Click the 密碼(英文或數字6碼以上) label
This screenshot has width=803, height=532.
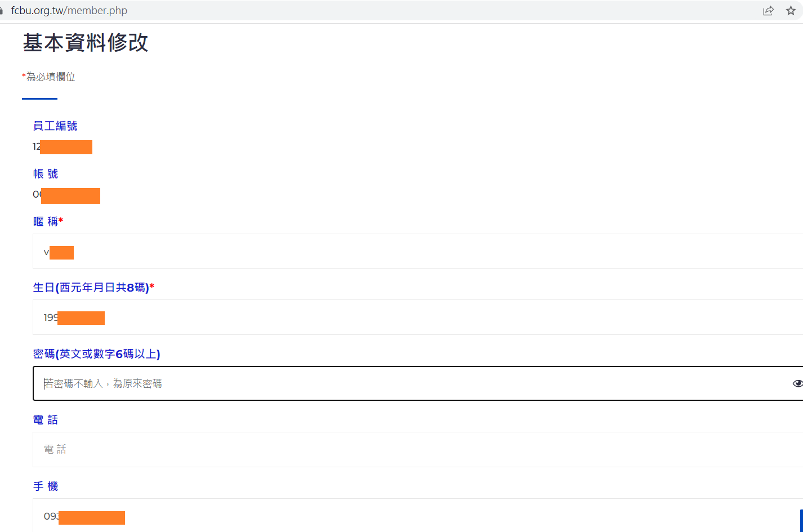(96, 354)
